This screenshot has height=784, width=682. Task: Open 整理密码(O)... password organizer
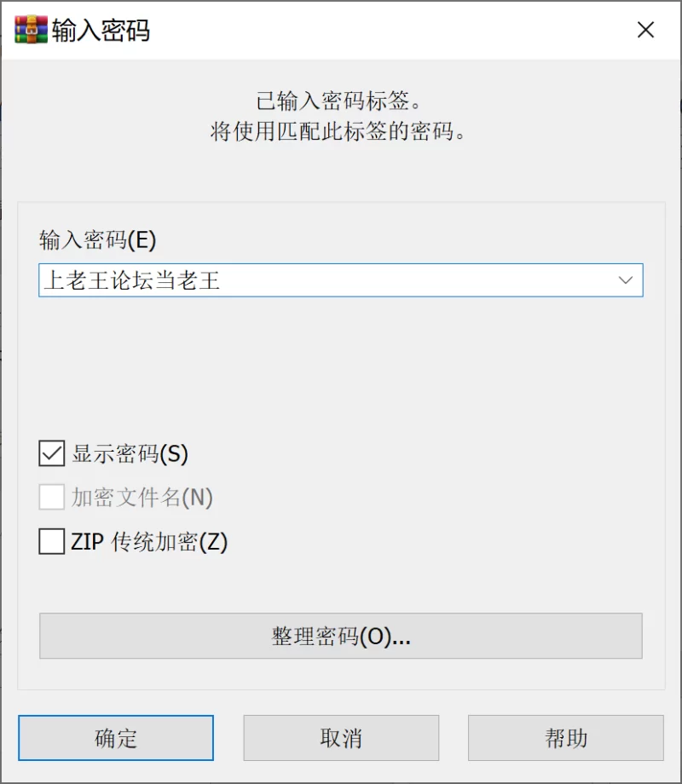[x=341, y=637]
